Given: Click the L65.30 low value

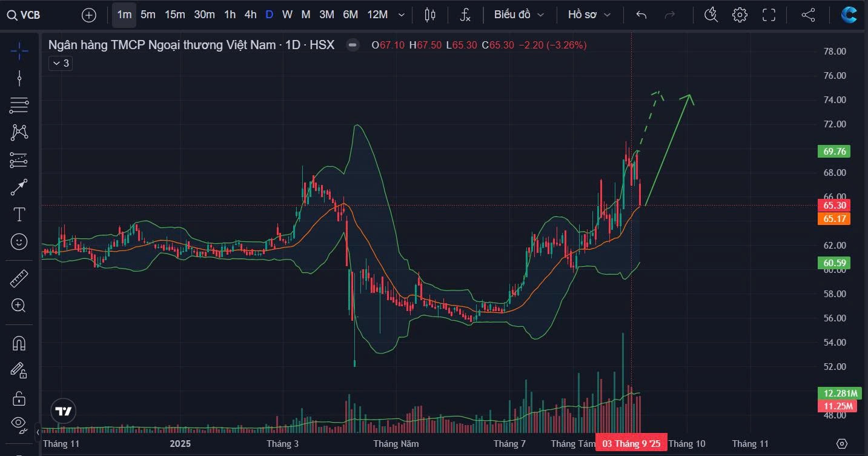Looking at the screenshot, I should [x=462, y=45].
